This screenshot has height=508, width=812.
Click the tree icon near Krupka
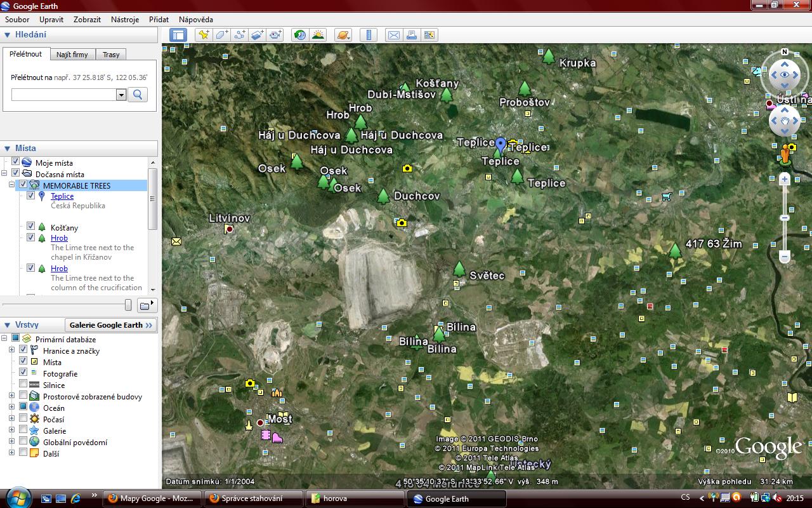[549, 57]
